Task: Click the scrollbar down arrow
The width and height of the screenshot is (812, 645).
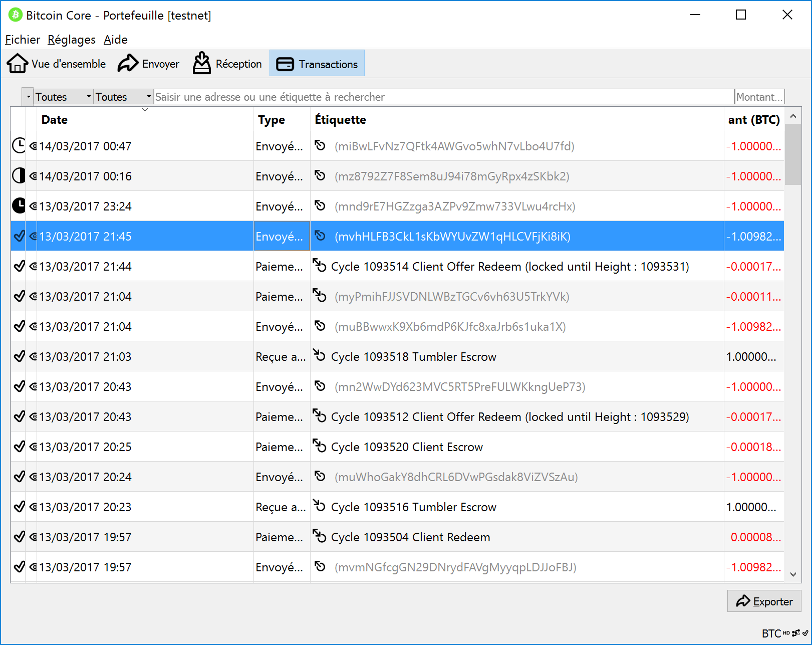Action: (x=793, y=574)
